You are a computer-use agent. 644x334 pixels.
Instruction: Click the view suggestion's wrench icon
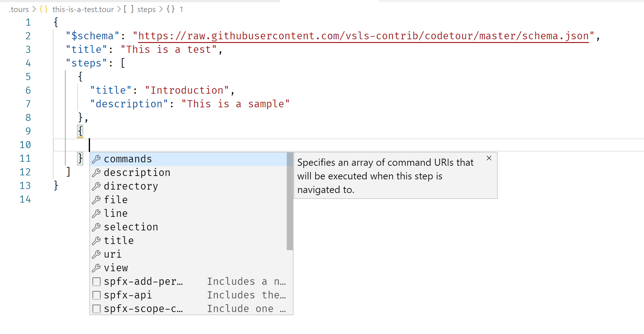click(x=97, y=268)
